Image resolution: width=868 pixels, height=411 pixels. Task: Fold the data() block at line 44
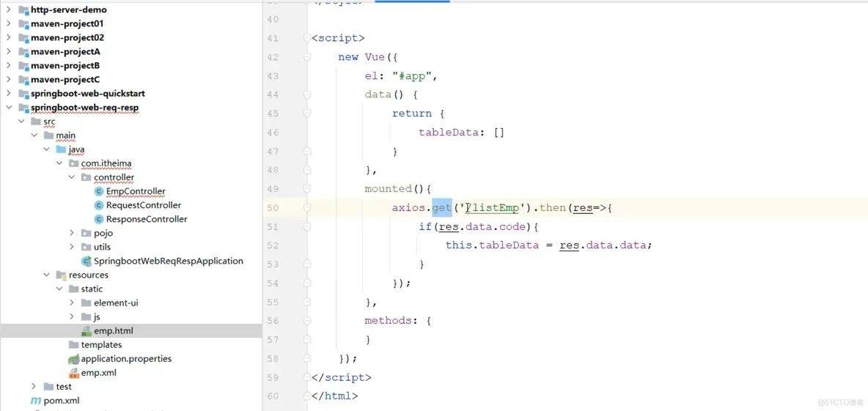[307, 95]
